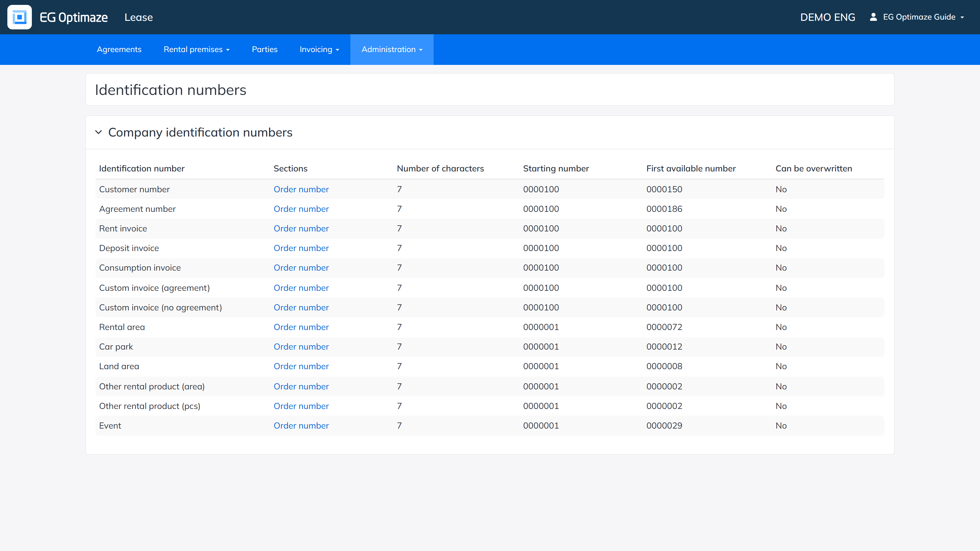
Task: Click the Can be overwritten column header
Action: [814, 168]
